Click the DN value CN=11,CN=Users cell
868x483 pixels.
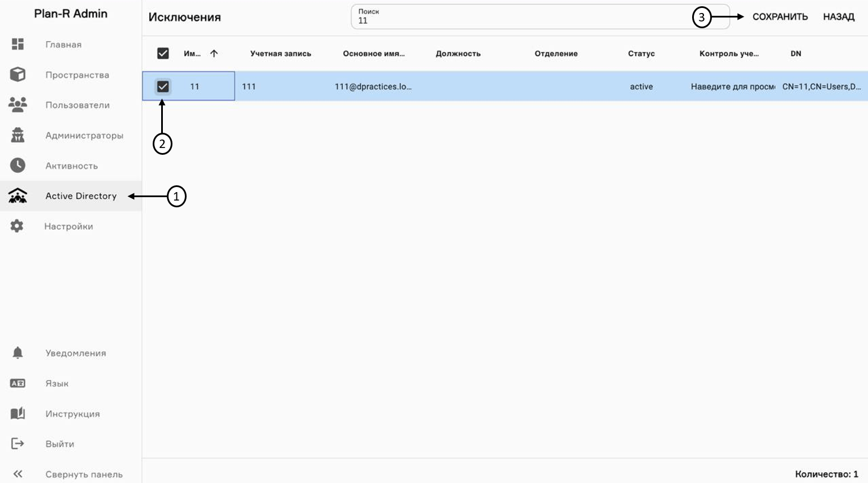click(x=821, y=86)
